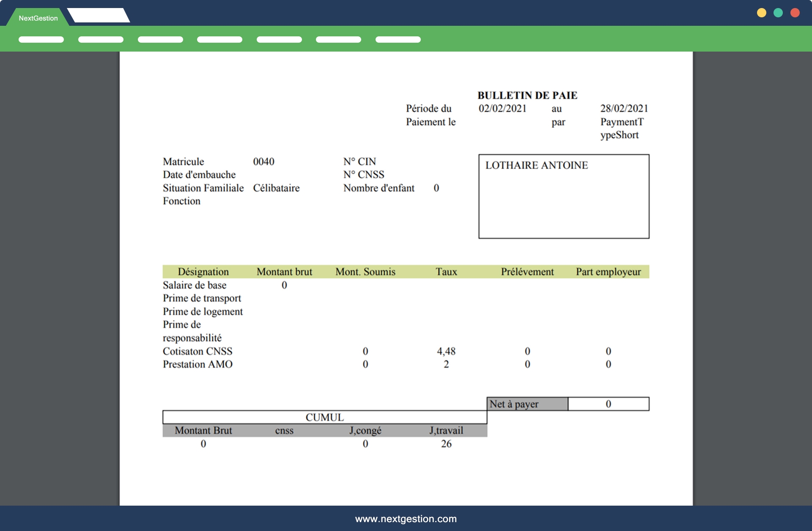
Task: Click the Matricule number 0040
Action: point(263,161)
